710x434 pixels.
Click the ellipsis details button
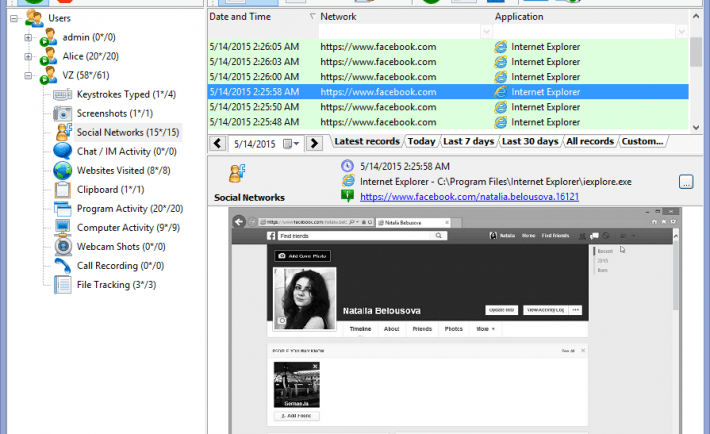(686, 181)
